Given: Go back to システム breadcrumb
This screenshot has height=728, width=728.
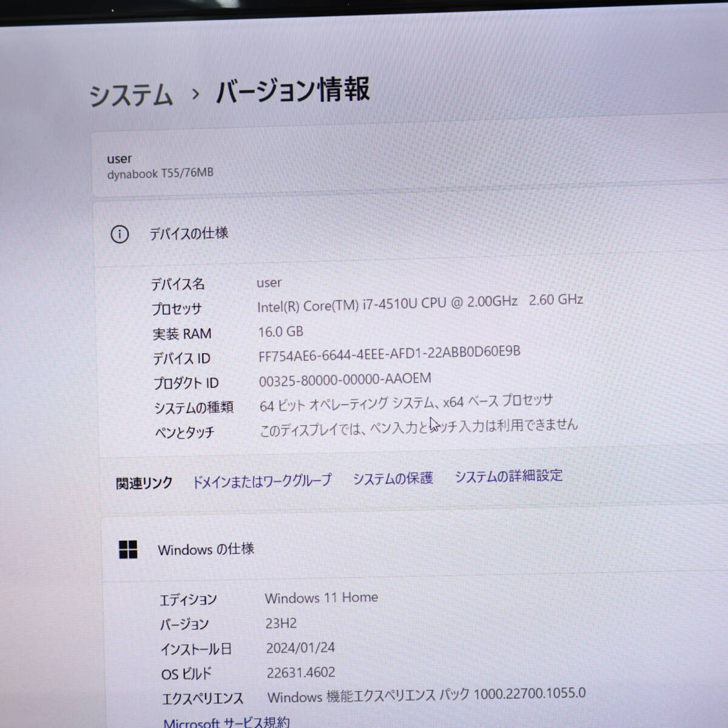Looking at the screenshot, I should 131,95.
